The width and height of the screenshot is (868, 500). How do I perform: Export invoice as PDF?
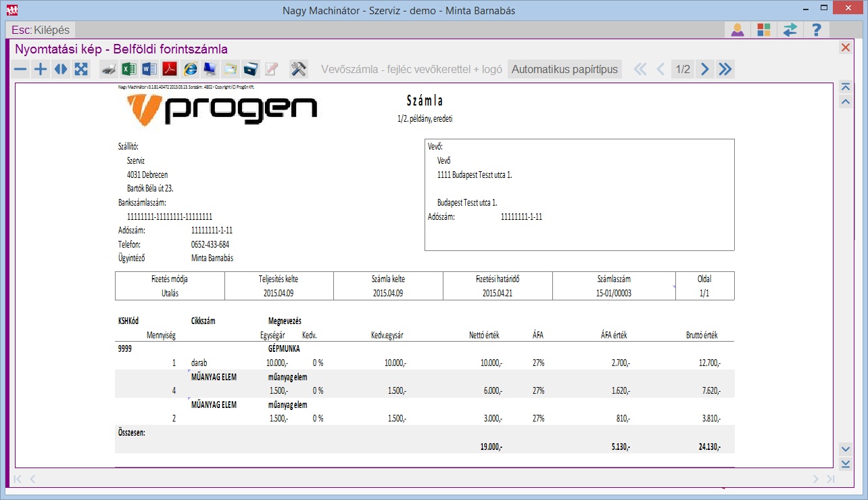tap(169, 69)
